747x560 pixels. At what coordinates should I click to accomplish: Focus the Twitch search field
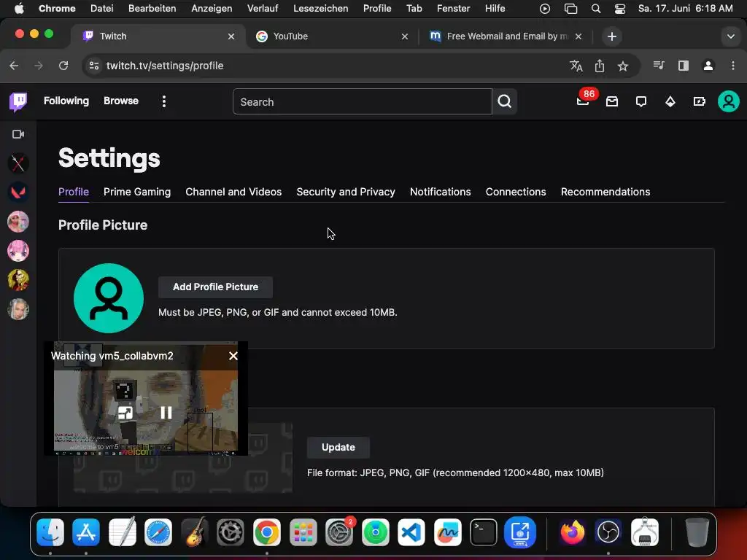pos(362,101)
